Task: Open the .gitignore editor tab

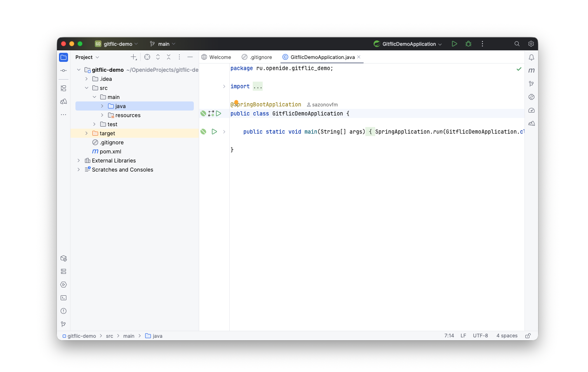Action: (x=260, y=57)
